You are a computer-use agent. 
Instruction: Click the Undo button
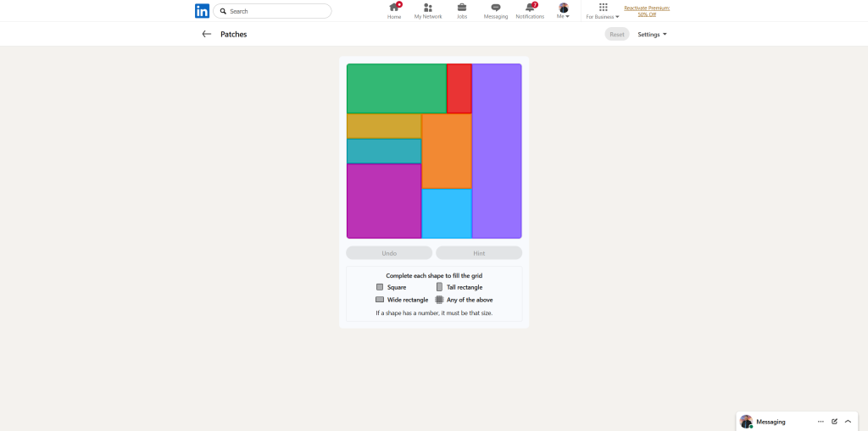pyautogui.click(x=389, y=253)
